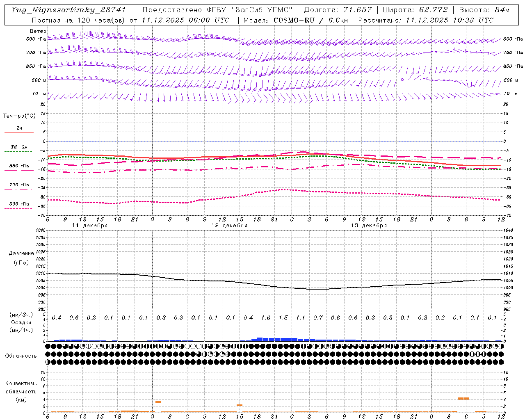Click the Модель COSMO-RU / 6.6км label
Screen dimensions: 525x420
[296, 20]
